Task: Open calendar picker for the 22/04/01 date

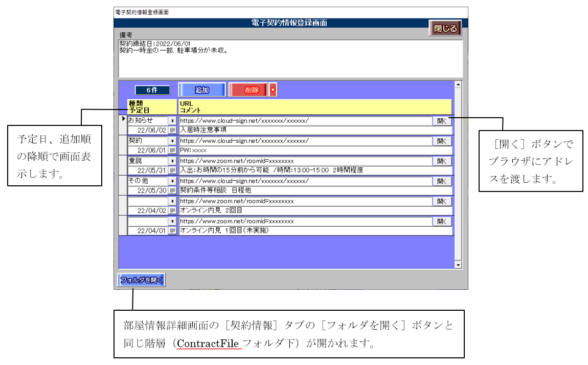Action: (172, 230)
